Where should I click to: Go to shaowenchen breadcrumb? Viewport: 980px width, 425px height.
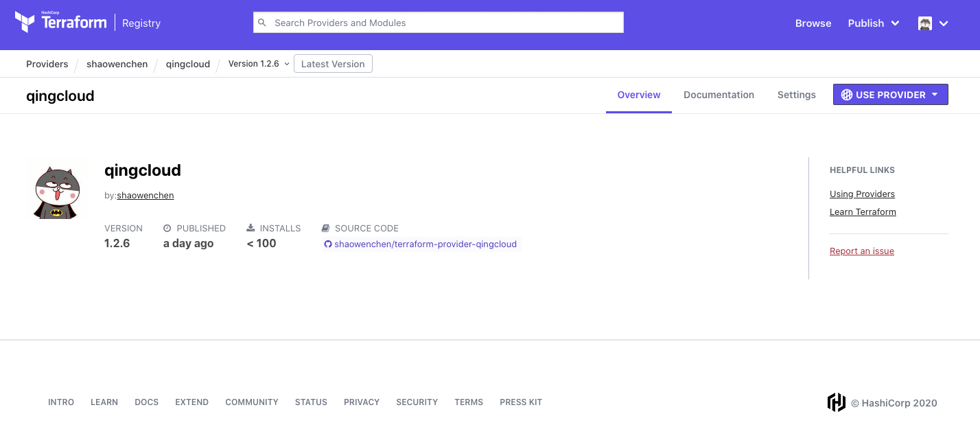coord(117,64)
